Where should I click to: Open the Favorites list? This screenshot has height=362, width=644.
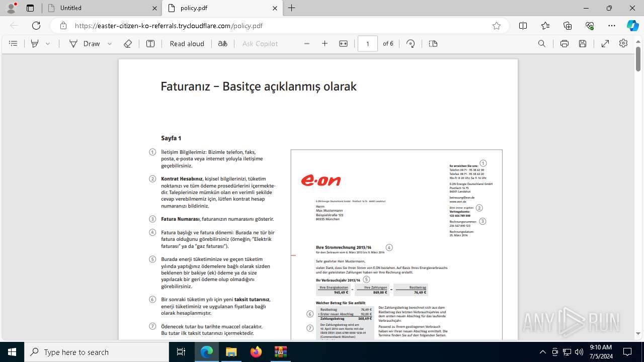(x=545, y=26)
